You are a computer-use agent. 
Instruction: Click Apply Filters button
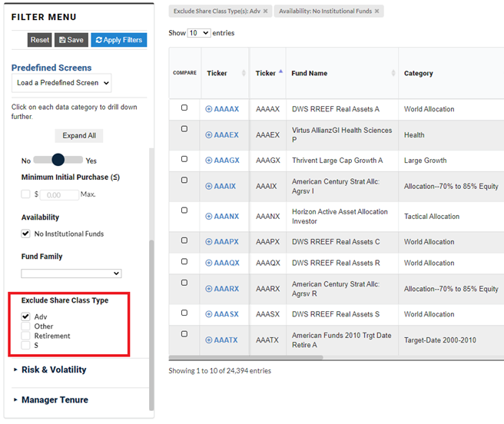pos(119,40)
